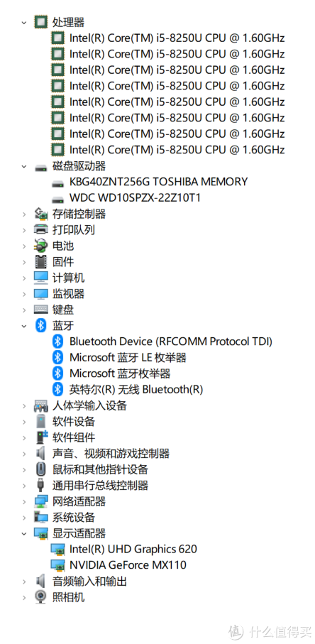
Task: Select 英特尔(R) 无线 Bluetooth(R) device
Action: pos(136,389)
